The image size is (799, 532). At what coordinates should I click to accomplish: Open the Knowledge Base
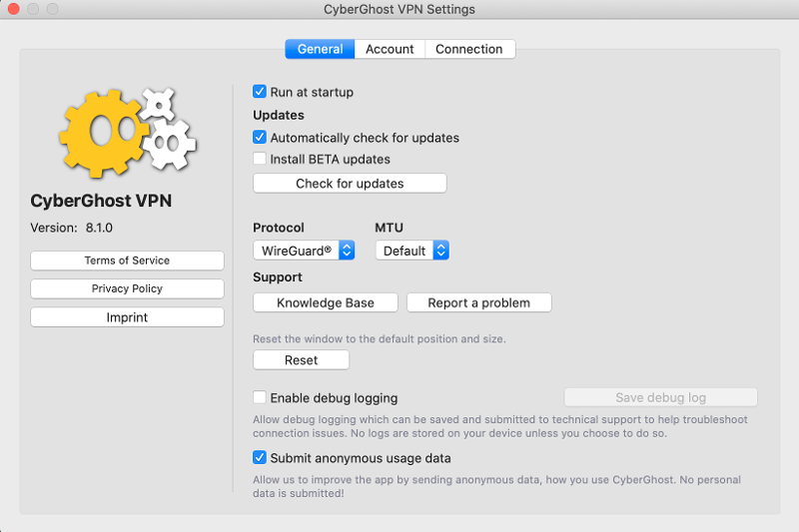pyautogui.click(x=326, y=302)
